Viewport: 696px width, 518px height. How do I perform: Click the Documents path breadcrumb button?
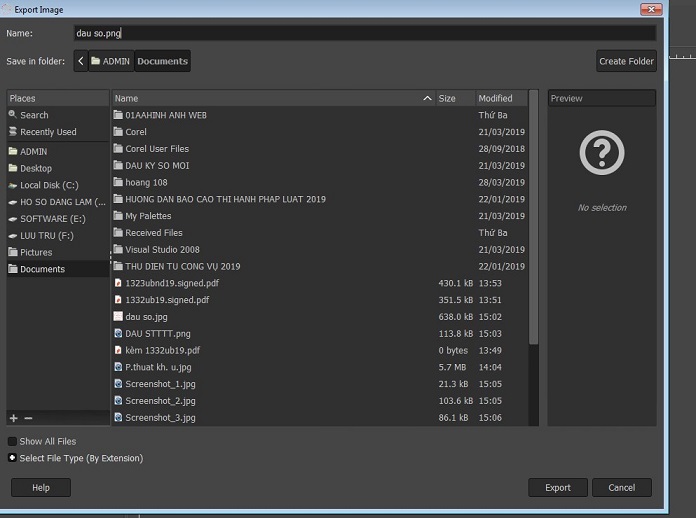coord(162,61)
